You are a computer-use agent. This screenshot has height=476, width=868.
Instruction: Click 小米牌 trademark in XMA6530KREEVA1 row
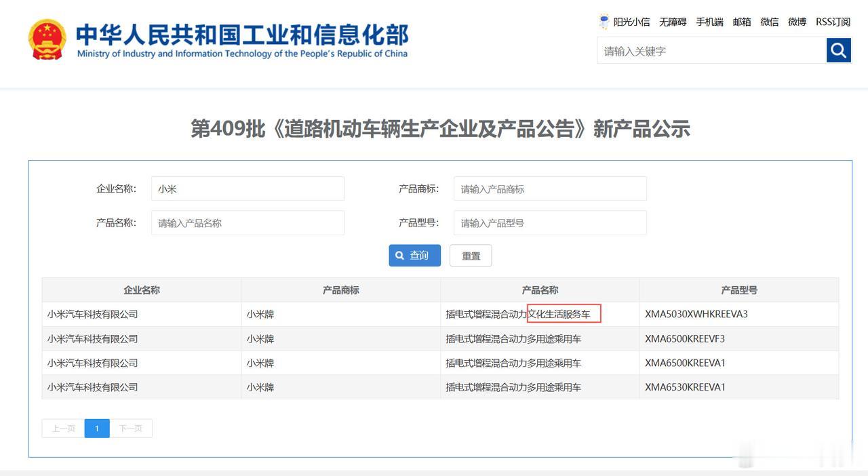click(260, 387)
